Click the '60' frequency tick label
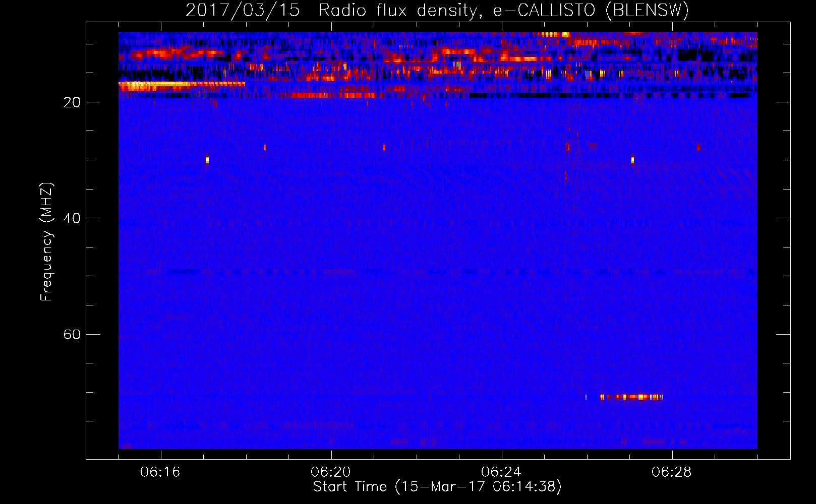 coord(72,334)
